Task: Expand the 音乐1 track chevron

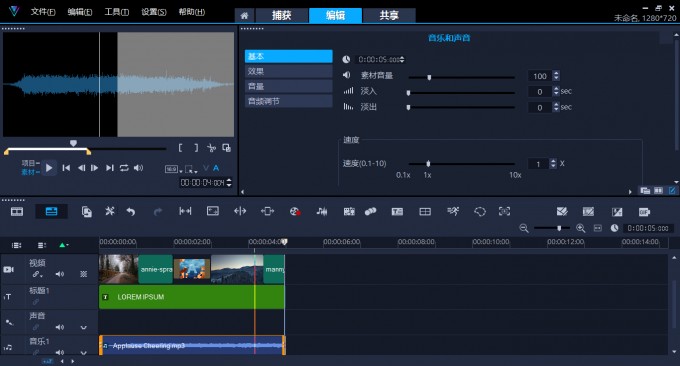Action: tap(83, 353)
